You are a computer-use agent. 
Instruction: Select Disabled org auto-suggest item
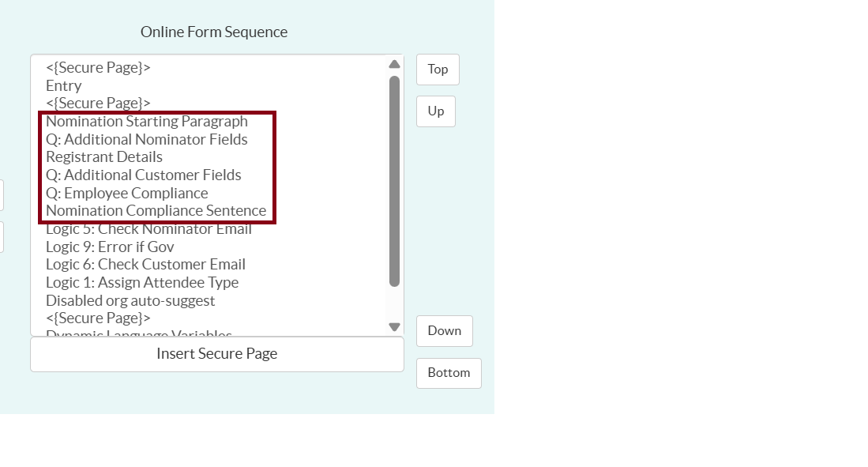coord(130,301)
